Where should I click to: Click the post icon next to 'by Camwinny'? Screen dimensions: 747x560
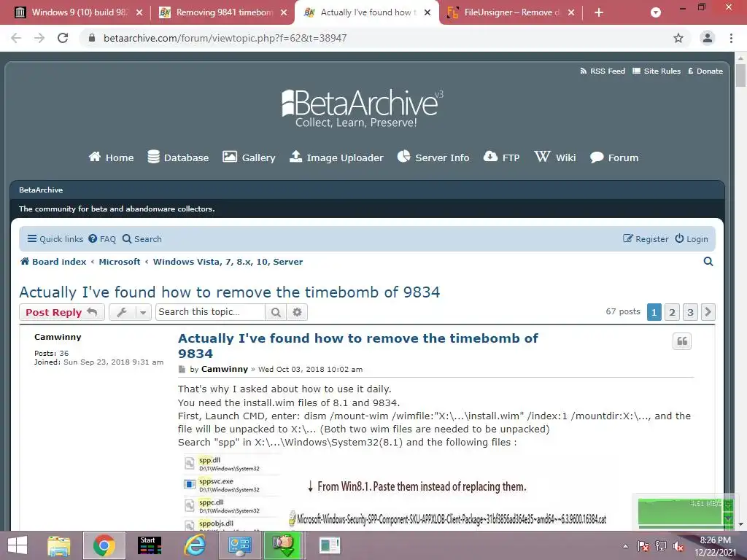click(x=182, y=370)
